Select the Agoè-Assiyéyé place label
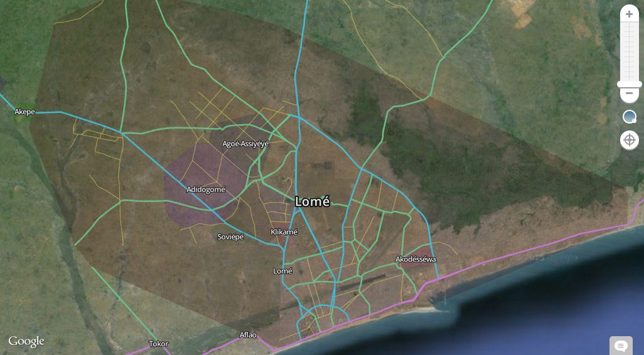644x355 pixels. click(x=245, y=144)
